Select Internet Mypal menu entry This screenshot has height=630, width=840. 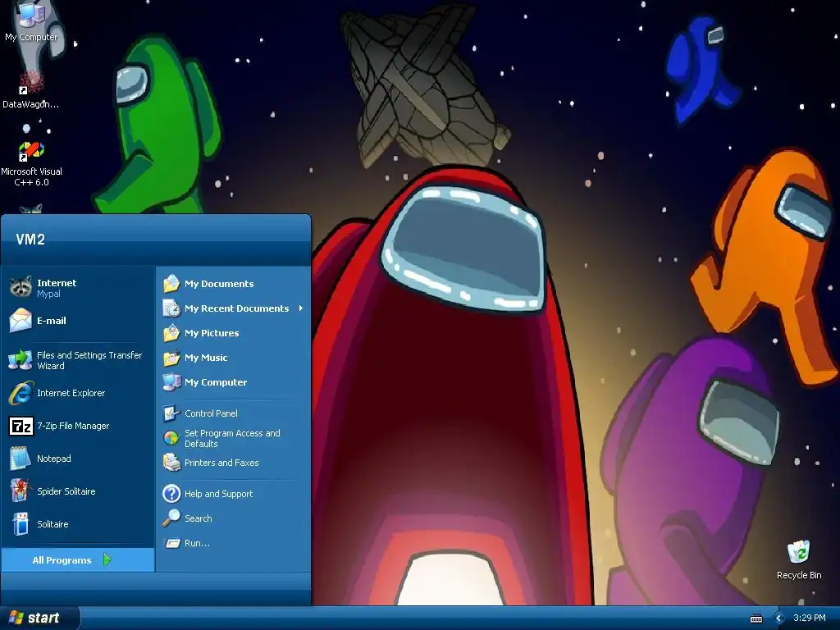point(78,288)
